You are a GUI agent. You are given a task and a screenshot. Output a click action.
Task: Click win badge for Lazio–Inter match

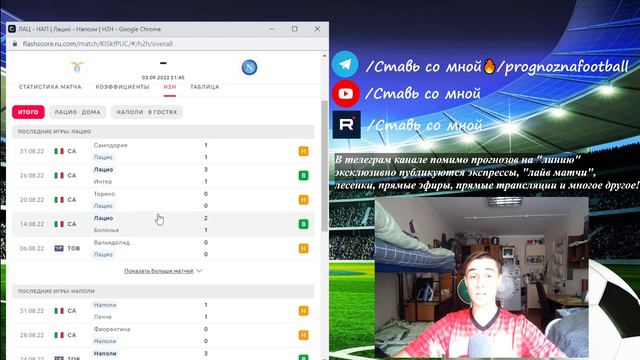coord(303,176)
